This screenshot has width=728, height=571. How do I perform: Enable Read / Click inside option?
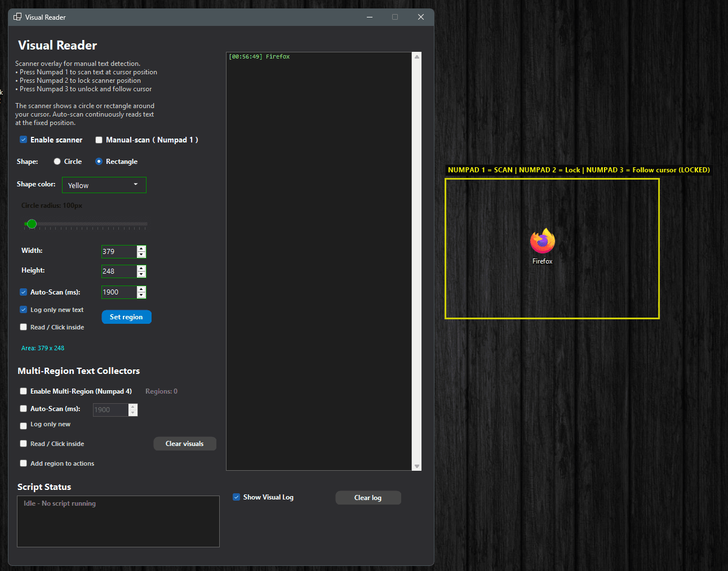[x=23, y=327]
